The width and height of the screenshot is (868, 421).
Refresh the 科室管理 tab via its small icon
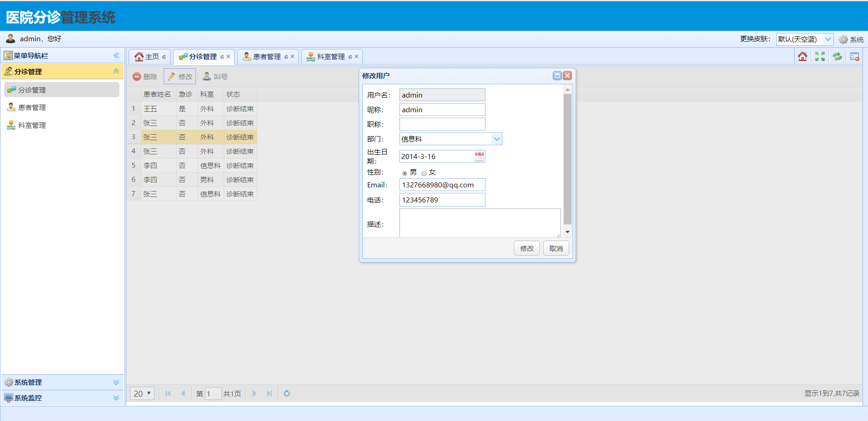pyautogui.click(x=350, y=57)
